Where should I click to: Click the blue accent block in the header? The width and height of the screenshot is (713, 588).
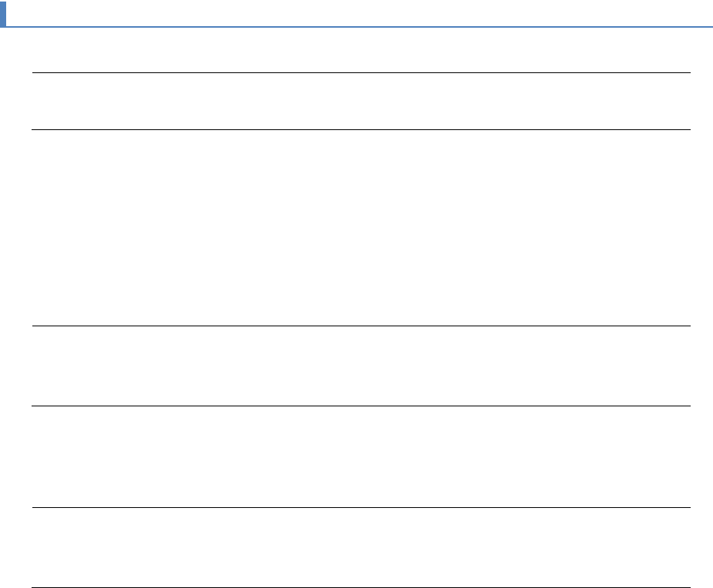(x=3, y=14)
